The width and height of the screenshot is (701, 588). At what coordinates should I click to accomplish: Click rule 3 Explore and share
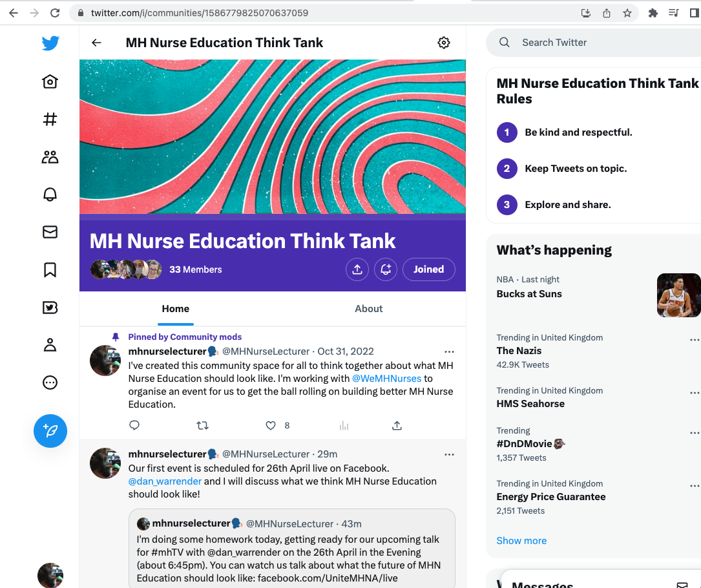tap(568, 205)
